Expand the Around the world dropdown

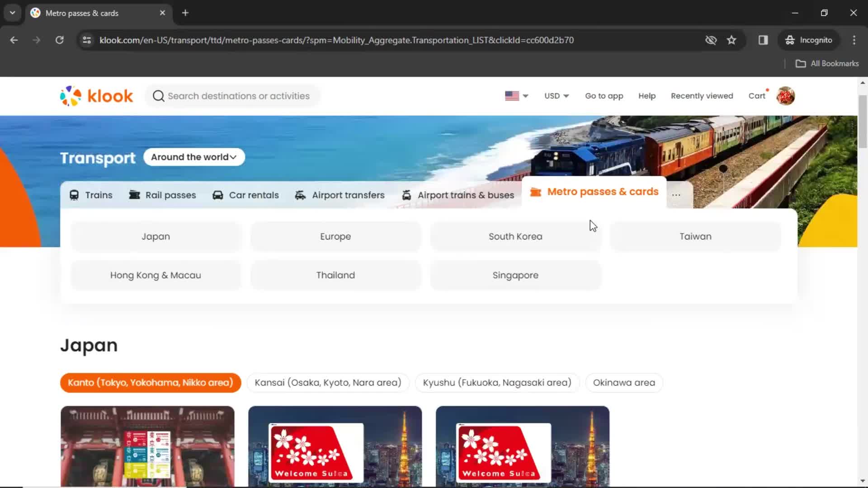click(x=194, y=157)
